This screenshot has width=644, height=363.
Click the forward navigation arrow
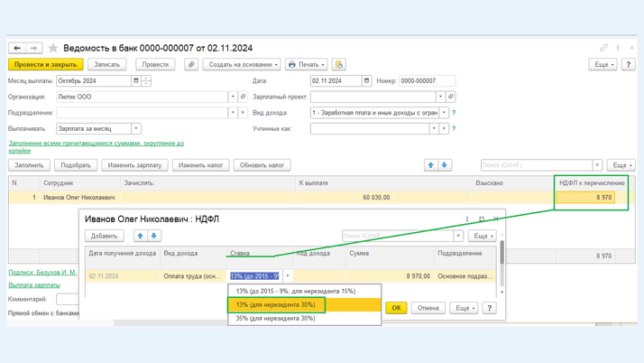[x=33, y=48]
